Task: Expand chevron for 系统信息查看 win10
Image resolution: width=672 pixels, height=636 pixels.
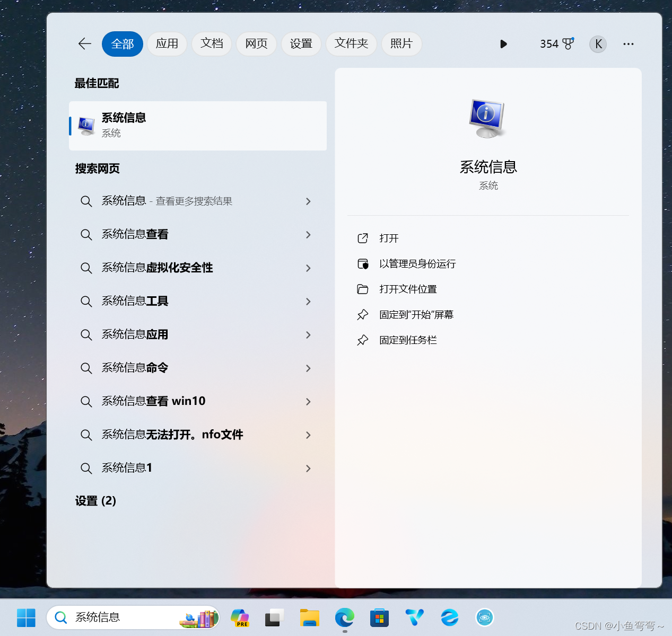Action: (308, 402)
